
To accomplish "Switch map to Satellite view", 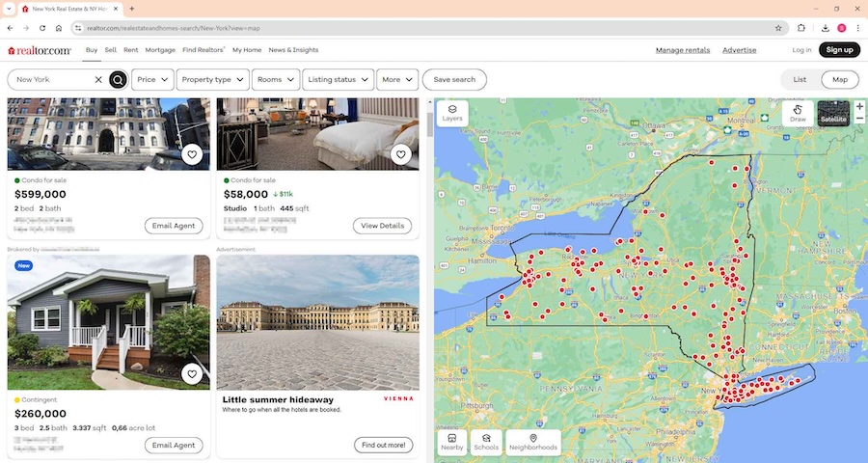I will pyautogui.click(x=833, y=113).
